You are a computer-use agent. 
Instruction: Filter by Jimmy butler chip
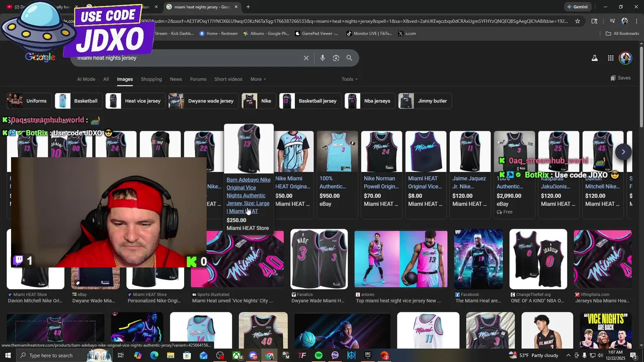click(x=425, y=101)
